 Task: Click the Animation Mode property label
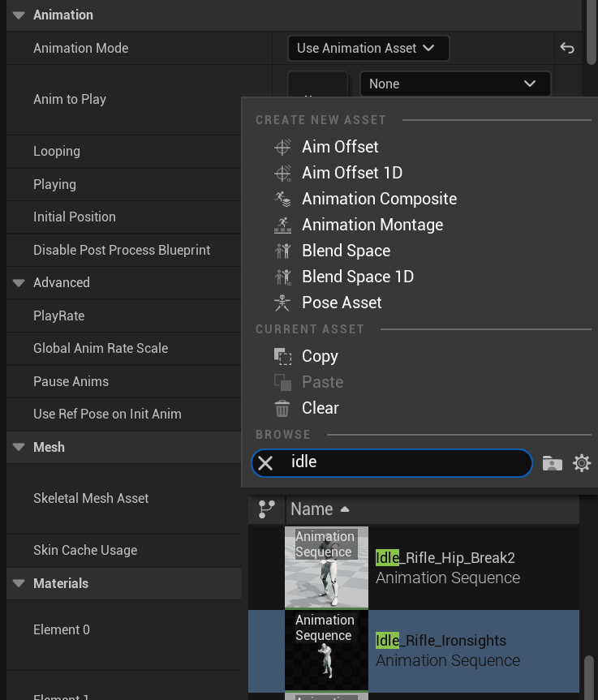click(81, 48)
